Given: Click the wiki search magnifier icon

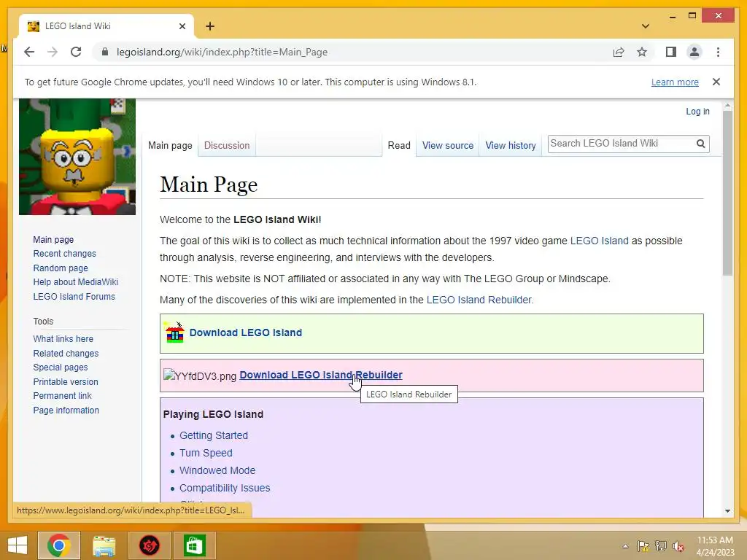Looking at the screenshot, I should (700, 144).
